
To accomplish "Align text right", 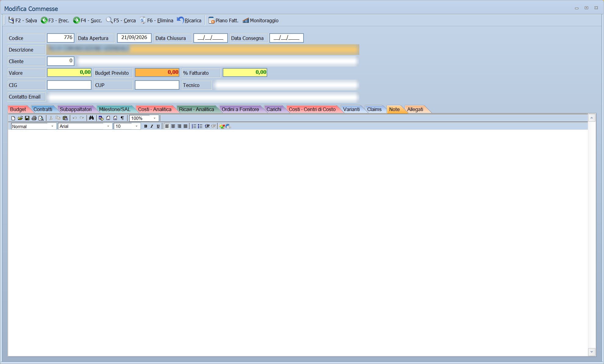I will (179, 126).
